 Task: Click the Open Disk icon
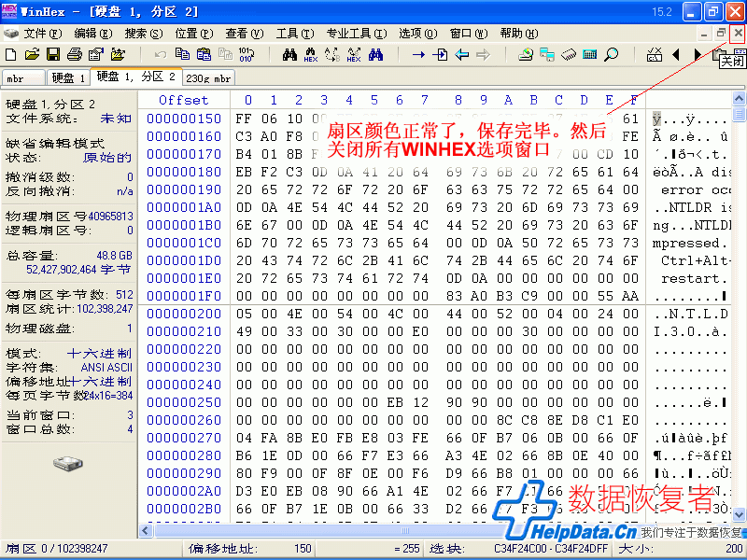click(526, 54)
